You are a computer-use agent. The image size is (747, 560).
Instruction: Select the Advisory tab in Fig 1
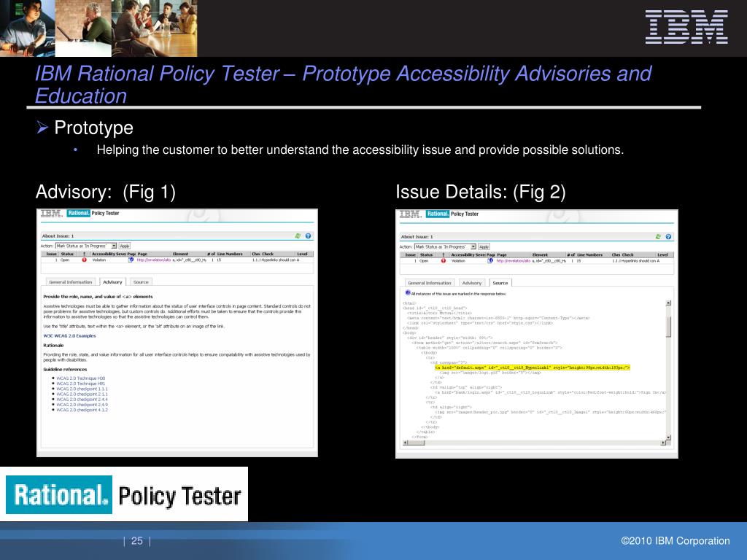coord(112,282)
